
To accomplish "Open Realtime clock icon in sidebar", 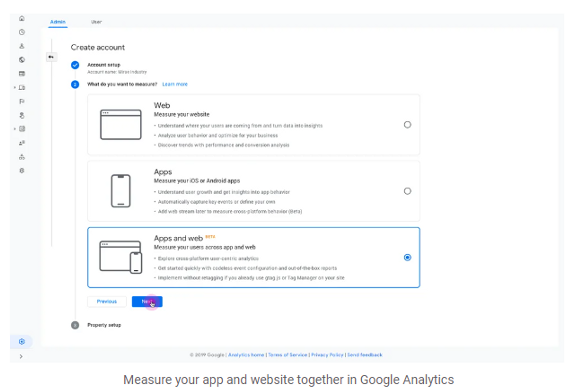I will (x=22, y=32).
